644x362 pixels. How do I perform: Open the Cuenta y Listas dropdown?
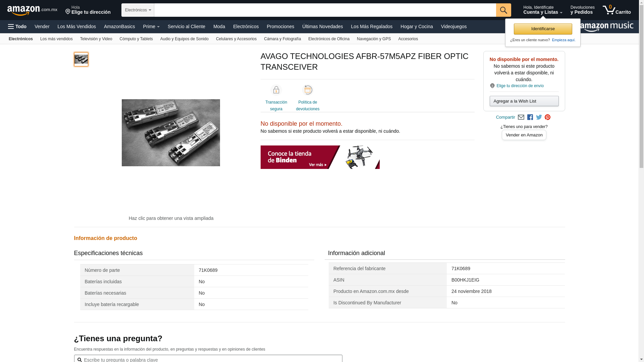[543, 10]
